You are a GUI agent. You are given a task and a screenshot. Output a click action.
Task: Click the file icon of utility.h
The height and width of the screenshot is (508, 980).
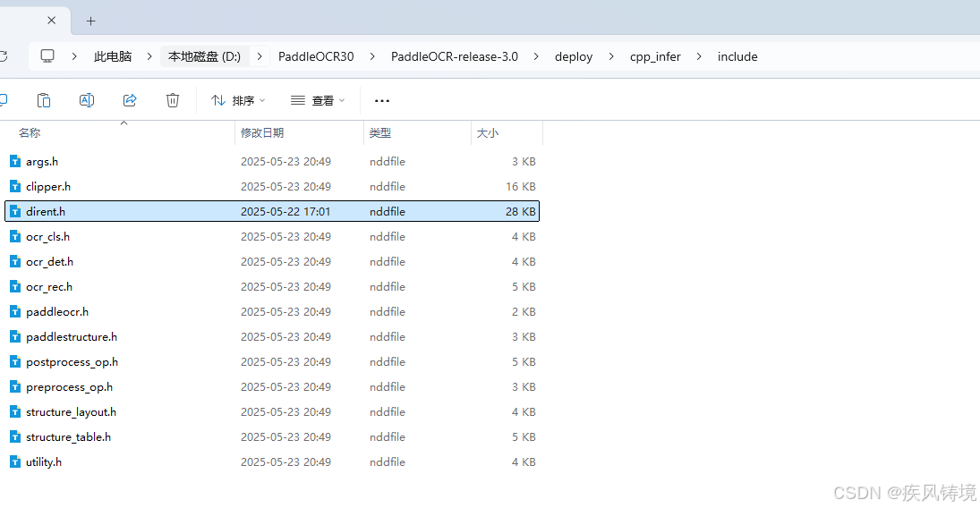(x=15, y=461)
